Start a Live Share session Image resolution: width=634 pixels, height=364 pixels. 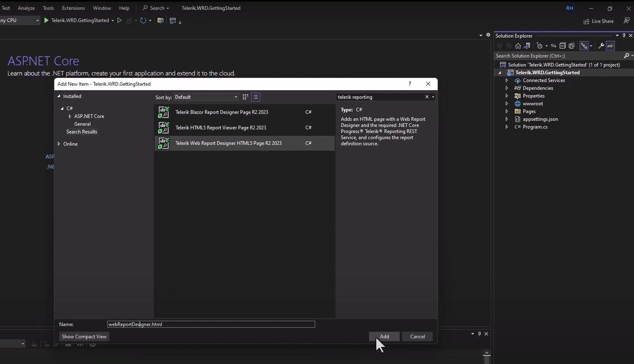(598, 21)
